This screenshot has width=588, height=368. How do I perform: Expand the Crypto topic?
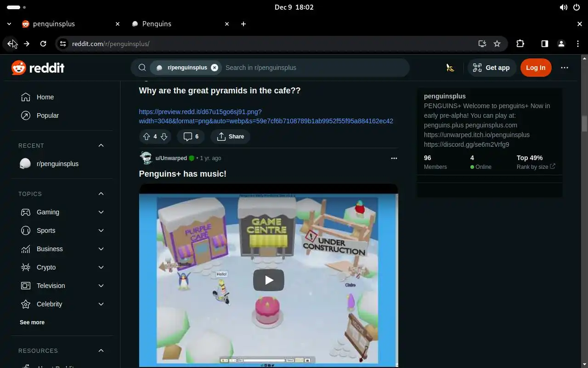coord(101,267)
